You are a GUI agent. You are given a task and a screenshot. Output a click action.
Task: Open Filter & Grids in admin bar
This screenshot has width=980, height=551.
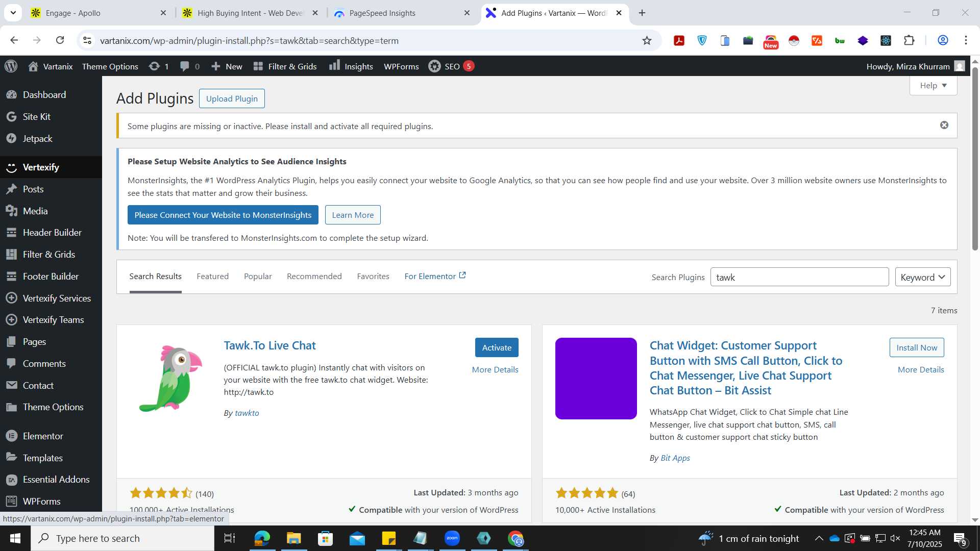click(285, 66)
